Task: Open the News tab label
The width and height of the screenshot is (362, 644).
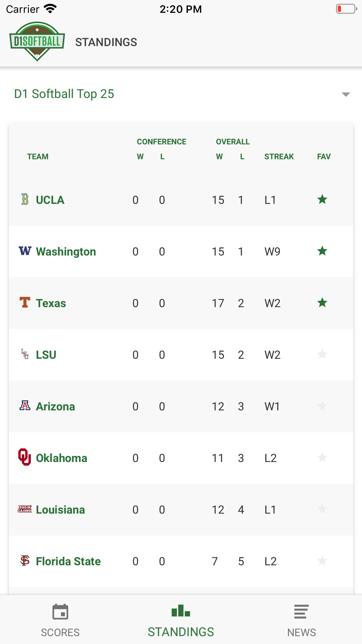Action: 301,632
